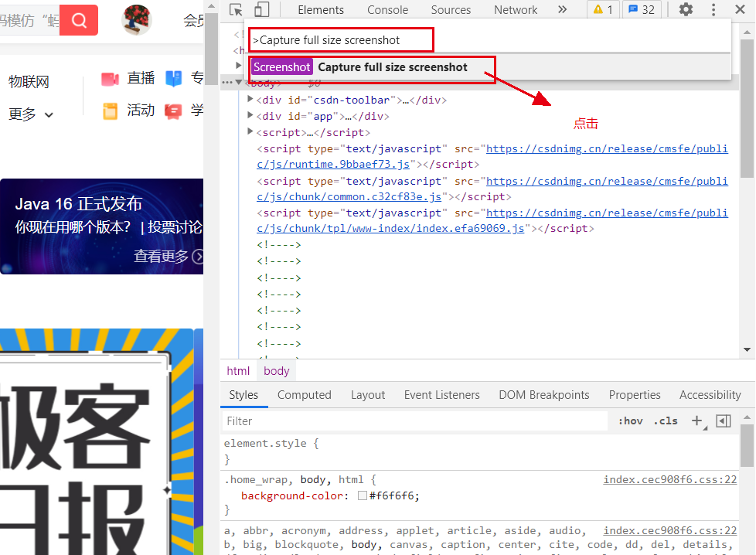Click the 32 messages badge
Viewport: 756px width, 555px height.
pos(642,9)
